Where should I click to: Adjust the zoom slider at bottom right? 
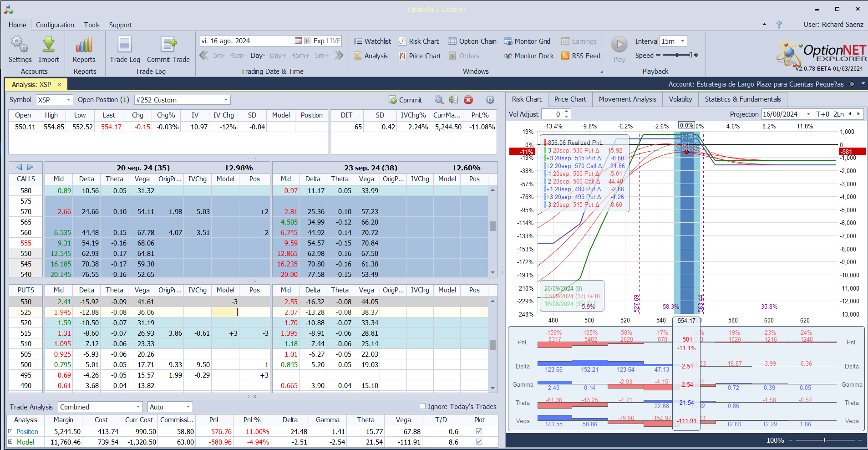(824, 440)
